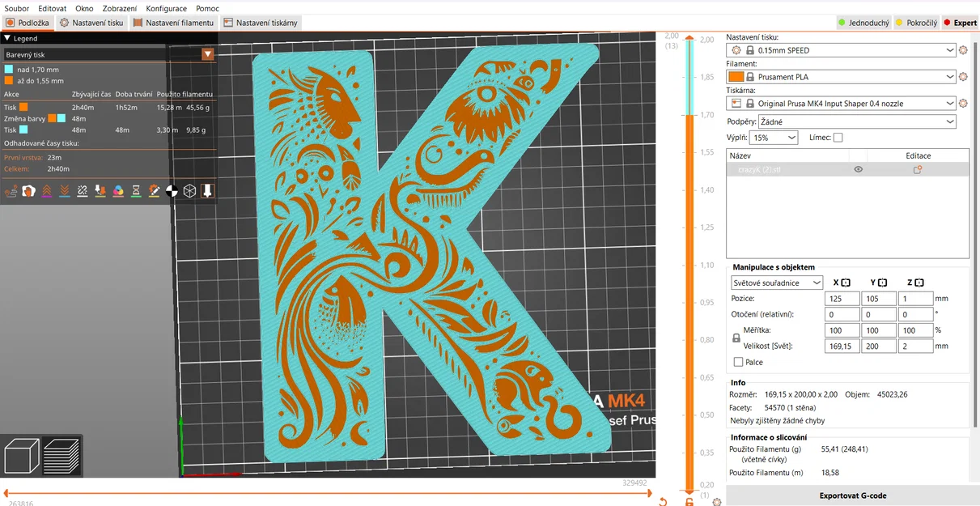980x506 pixels.
Task: Toggle visibility of rrazyk (2).stl object
Action: pos(859,169)
